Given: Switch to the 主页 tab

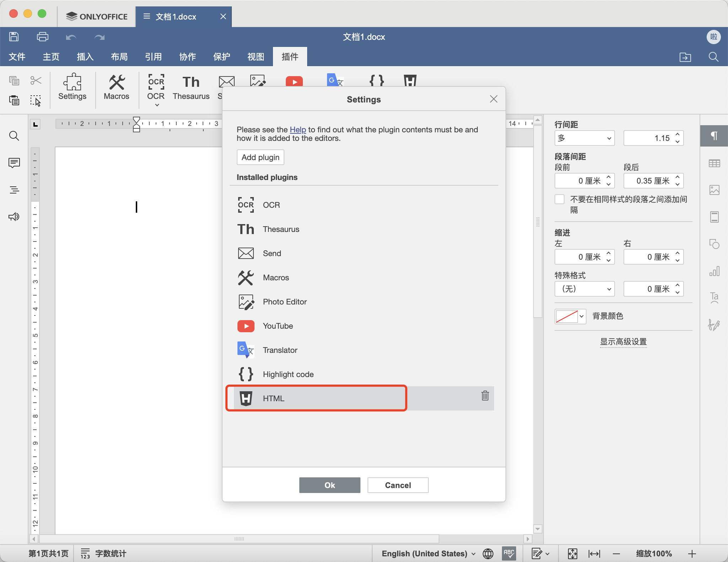Looking at the screenshot, I should point(51,57).
